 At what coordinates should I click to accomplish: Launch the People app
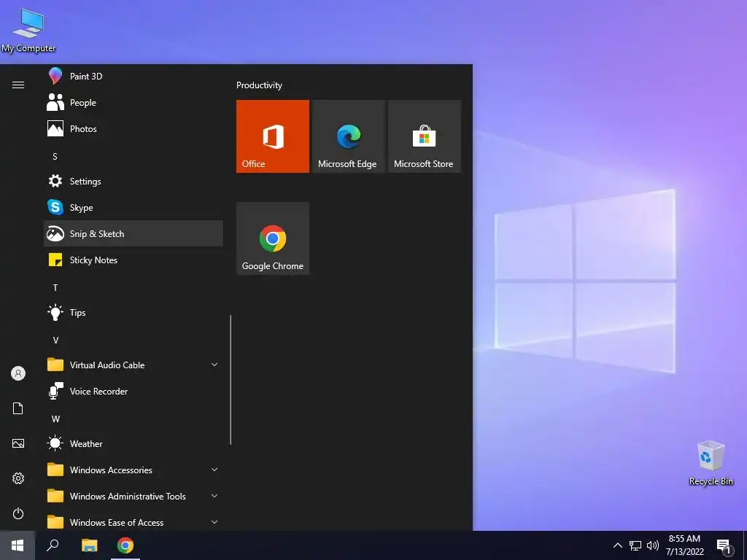[x=133, y=102]
